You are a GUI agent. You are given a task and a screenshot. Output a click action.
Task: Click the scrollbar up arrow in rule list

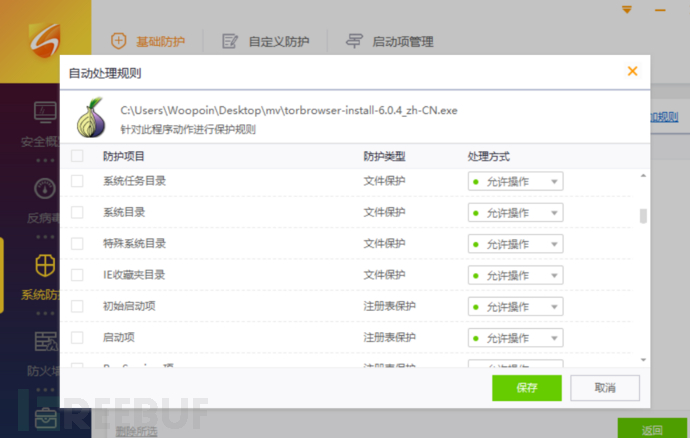pos(643,176)
